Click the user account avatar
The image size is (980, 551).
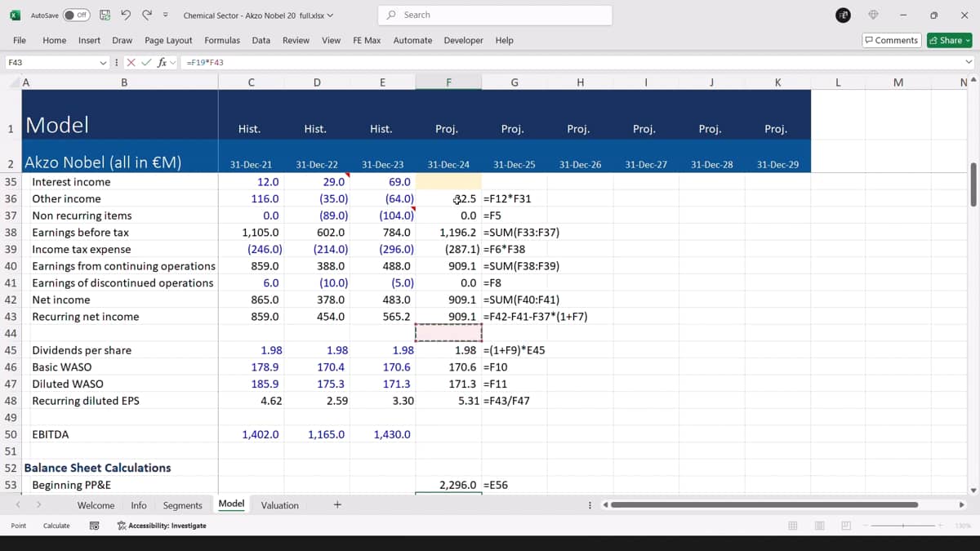(844, 15)
